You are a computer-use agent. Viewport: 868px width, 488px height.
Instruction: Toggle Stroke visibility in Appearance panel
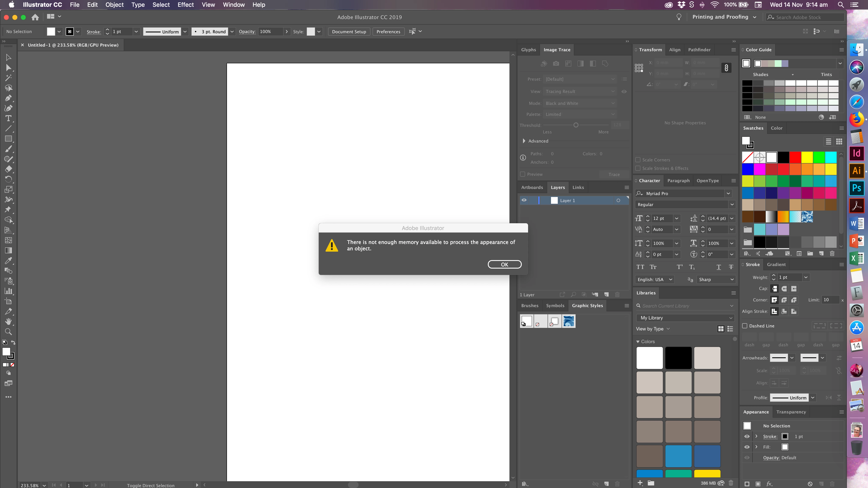pyautogui.click(x=747, y=437)
